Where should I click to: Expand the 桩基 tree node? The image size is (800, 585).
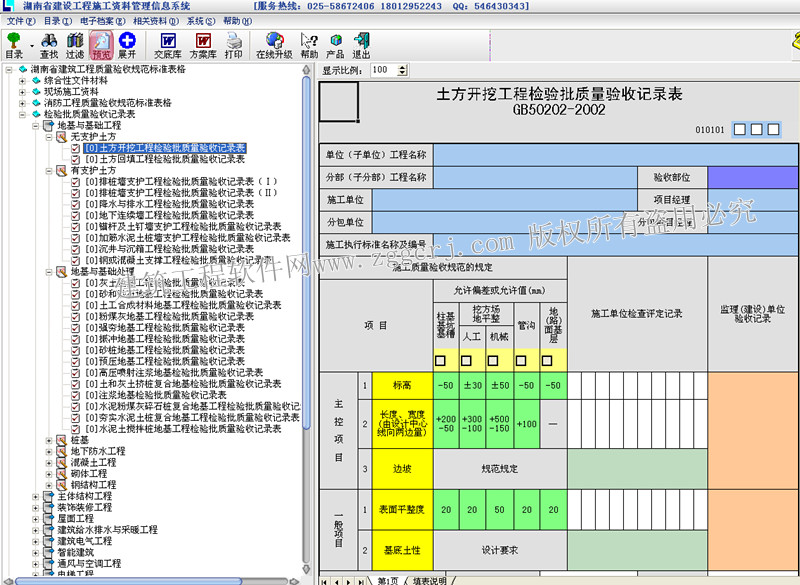[50, 440]
